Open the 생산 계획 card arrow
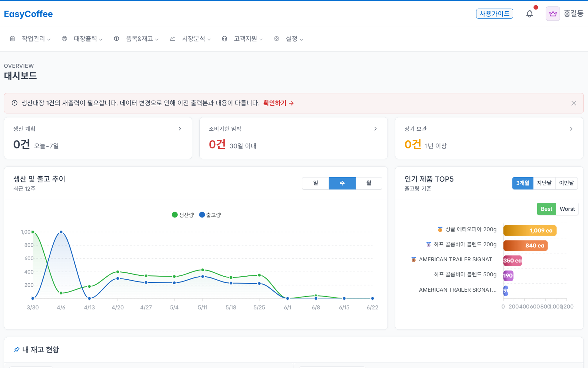Image resolution: width=588 pixels, height=368 pixels. tap(180, 129)
